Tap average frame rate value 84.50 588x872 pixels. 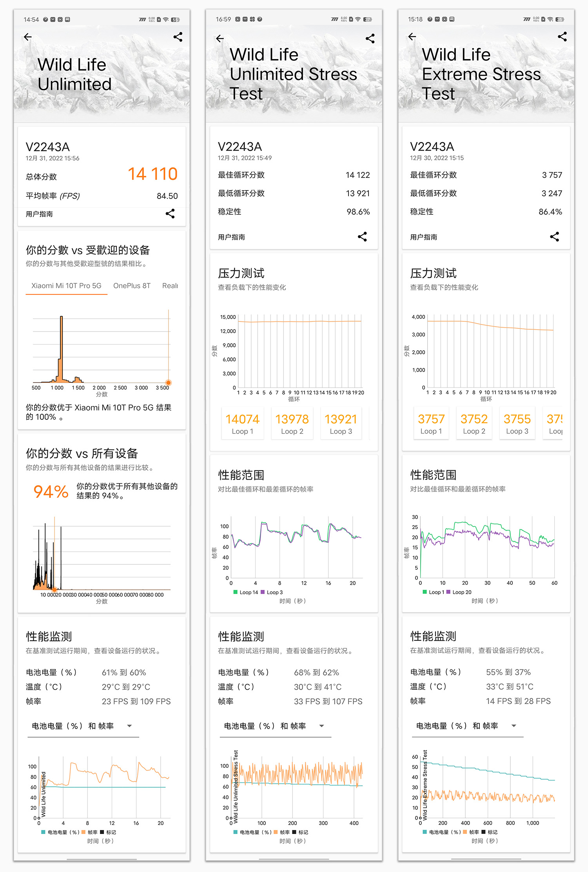167,196
